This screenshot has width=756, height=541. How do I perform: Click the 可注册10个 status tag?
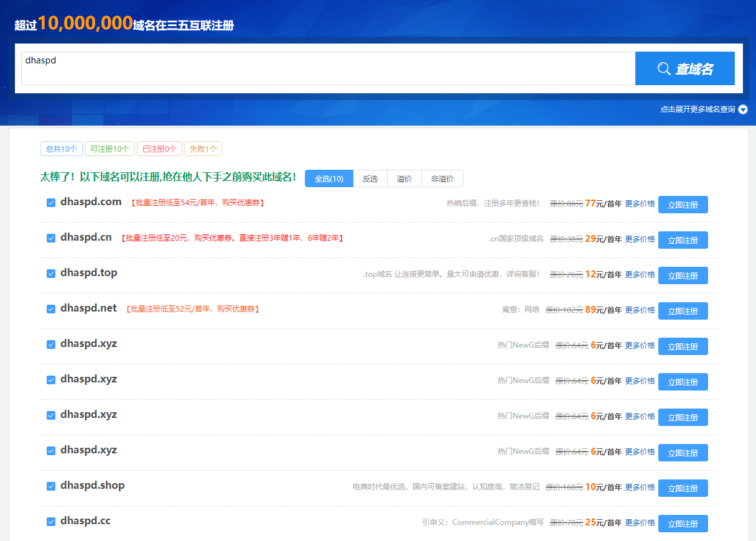110,149
